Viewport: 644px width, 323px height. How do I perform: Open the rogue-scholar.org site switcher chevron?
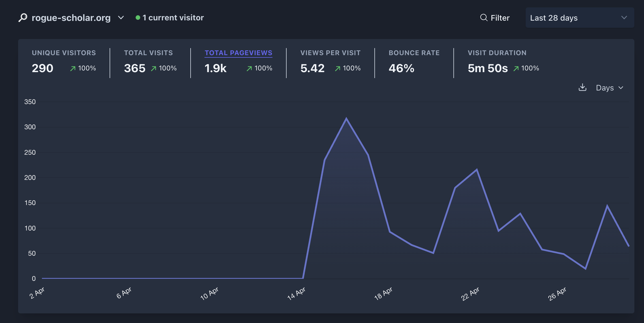click(121, 18)
